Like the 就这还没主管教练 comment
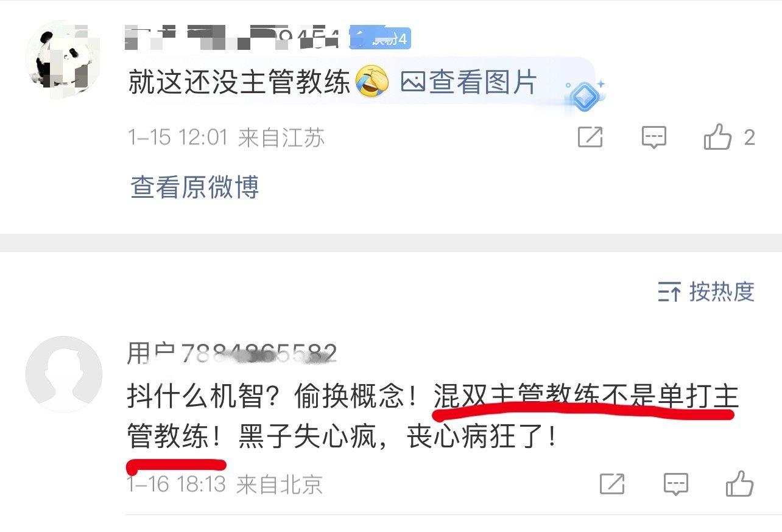This screenshot has height=532, width=782. (717, 137)
